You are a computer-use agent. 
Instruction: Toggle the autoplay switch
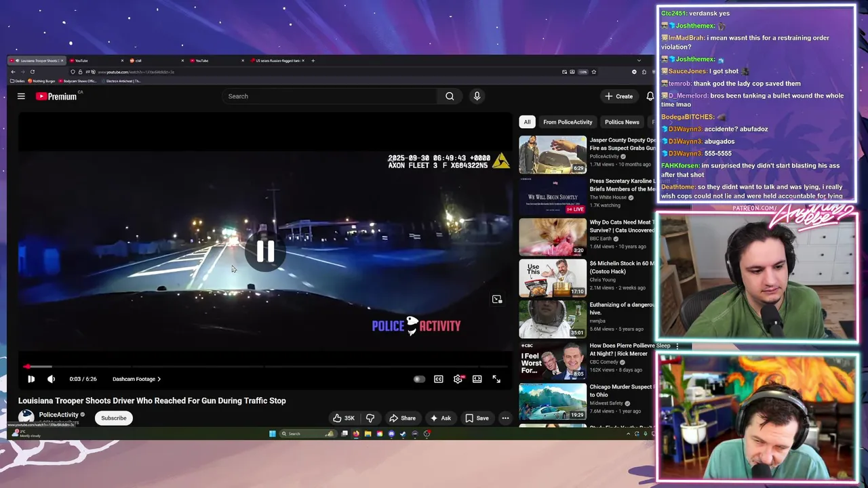coord(419,379)
